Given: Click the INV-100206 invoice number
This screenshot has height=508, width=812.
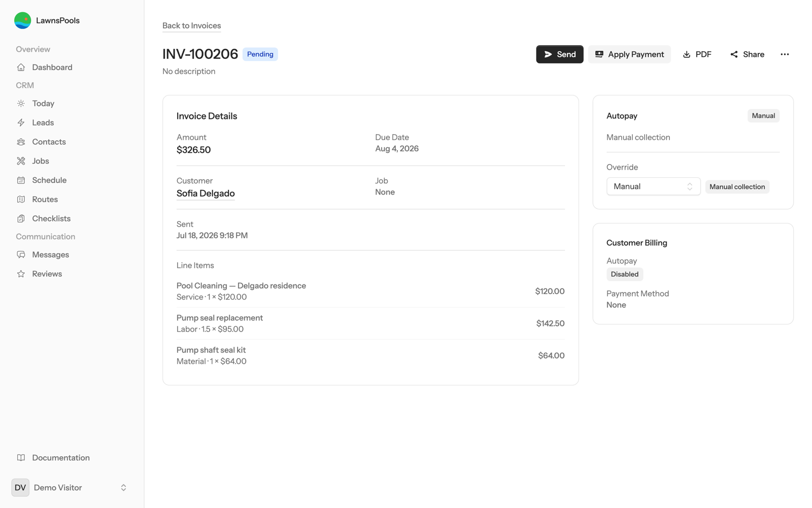Looking at the screenshot, I should [200, 54].
